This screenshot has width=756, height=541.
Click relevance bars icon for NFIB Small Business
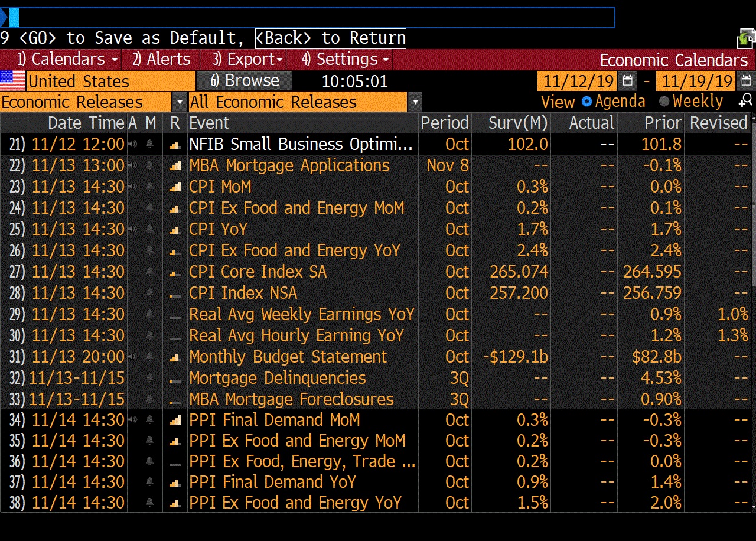pos(175,144)
